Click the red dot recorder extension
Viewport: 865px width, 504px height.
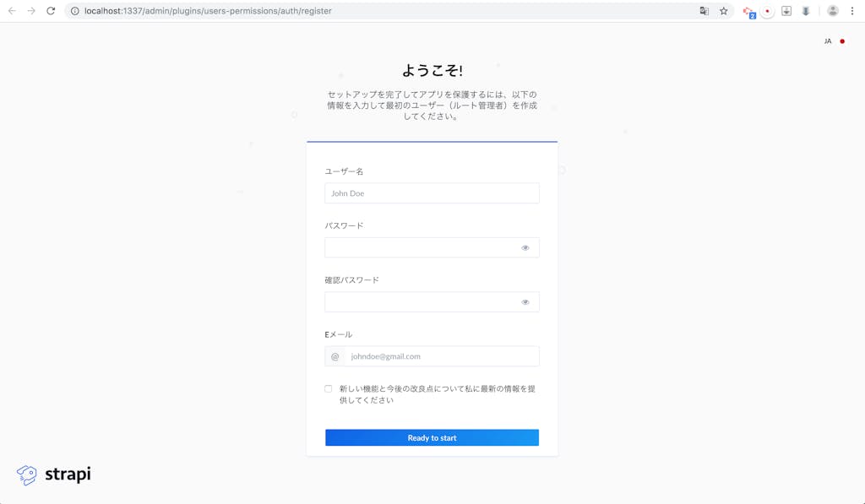click(767, 11)
